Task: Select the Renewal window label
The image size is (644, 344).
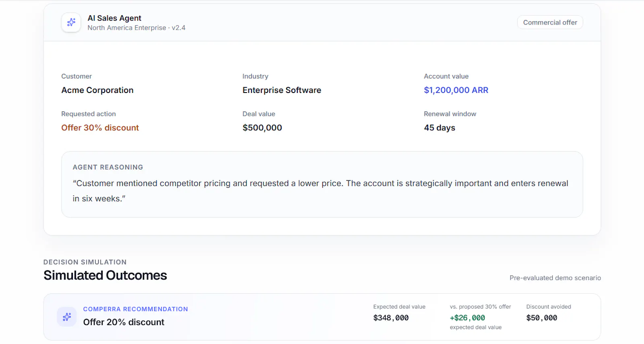Action: [x=450, y=114]
